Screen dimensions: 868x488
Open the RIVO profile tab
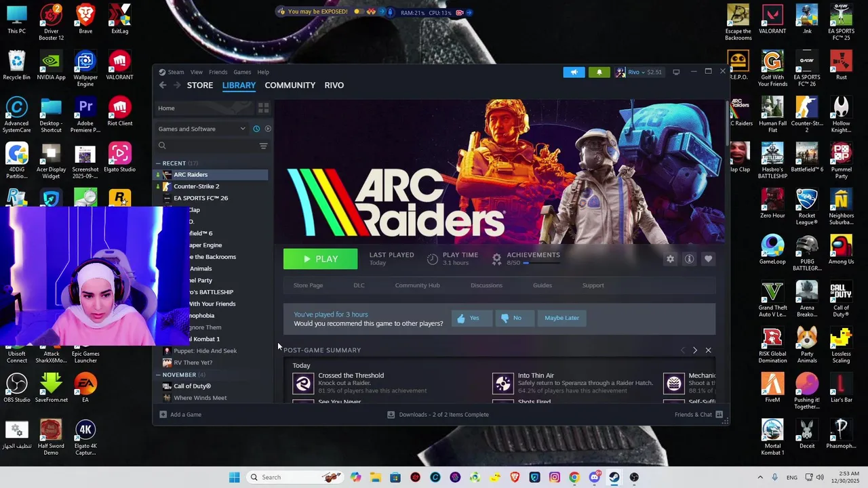pyautogui.click(x=334, y=85)
